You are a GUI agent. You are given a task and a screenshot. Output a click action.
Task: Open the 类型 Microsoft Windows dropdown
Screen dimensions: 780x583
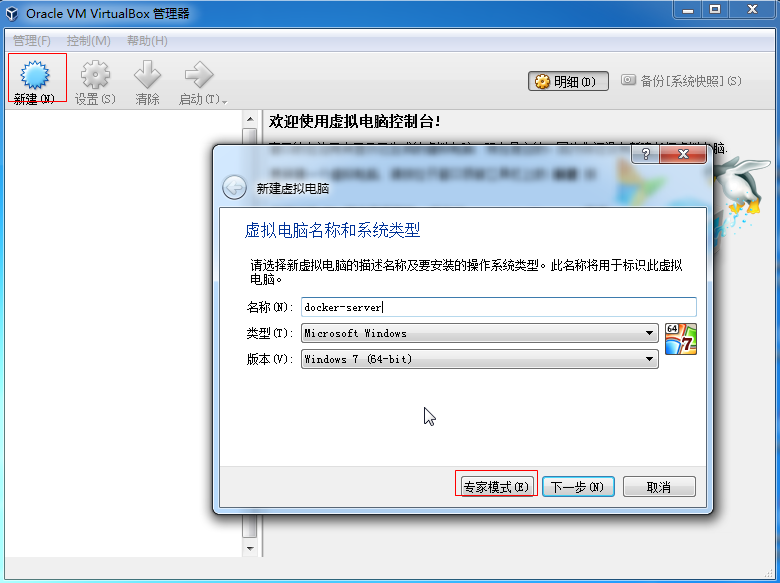pyautogui.click(x=480, y=333)
